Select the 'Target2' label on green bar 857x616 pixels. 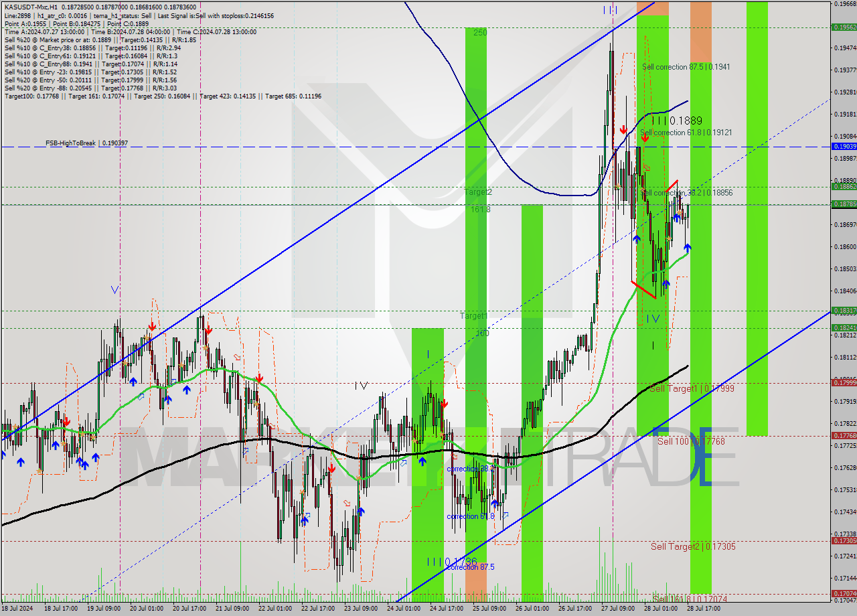click(478, 192)
